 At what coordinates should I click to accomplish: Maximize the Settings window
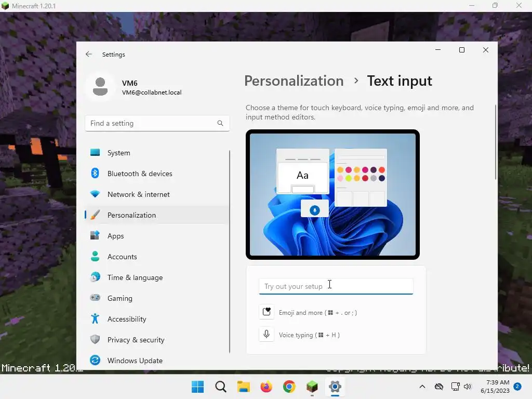(x=462, y=50)
